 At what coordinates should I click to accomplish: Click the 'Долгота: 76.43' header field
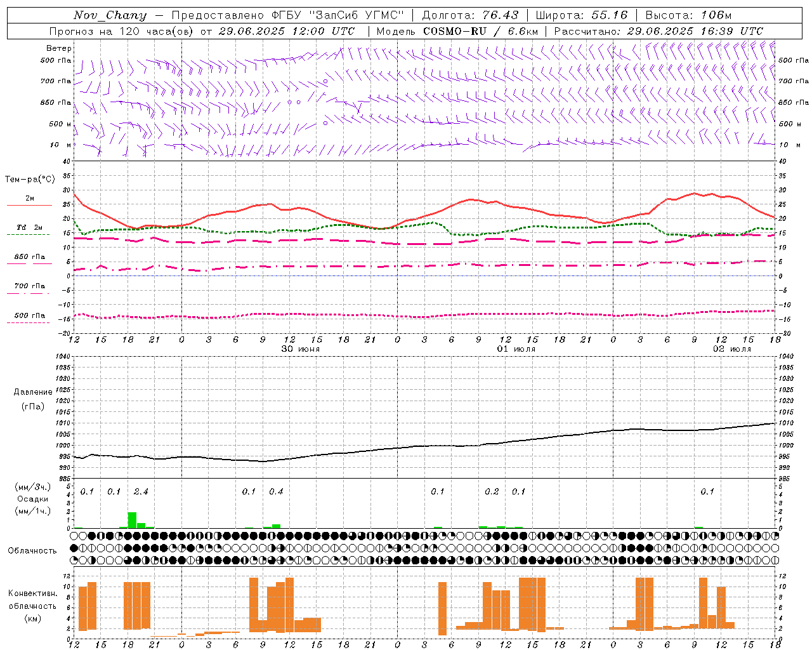pos(470,15)
